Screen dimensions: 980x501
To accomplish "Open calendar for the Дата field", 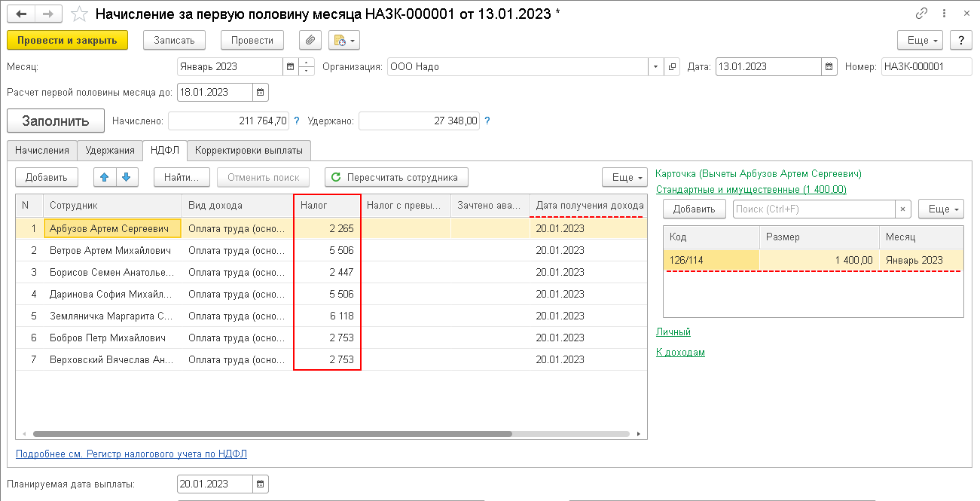I will click(829, 66).
